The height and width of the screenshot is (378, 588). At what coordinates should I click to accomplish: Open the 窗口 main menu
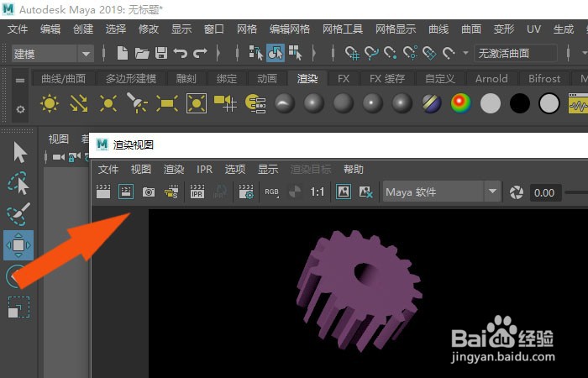pyautogui.click(x=213, y=29)
